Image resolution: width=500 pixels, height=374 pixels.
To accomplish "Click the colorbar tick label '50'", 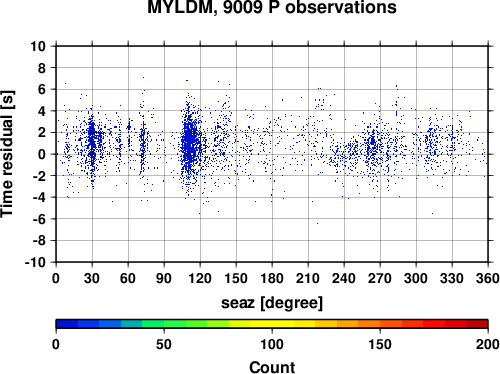I will click(x=164, y=344).
